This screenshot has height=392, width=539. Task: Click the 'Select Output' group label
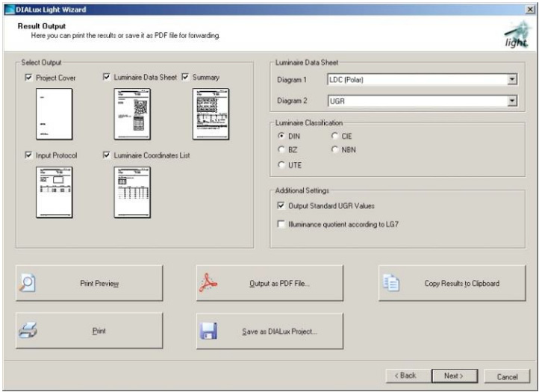pyautogui.click(x=41, y=62)
